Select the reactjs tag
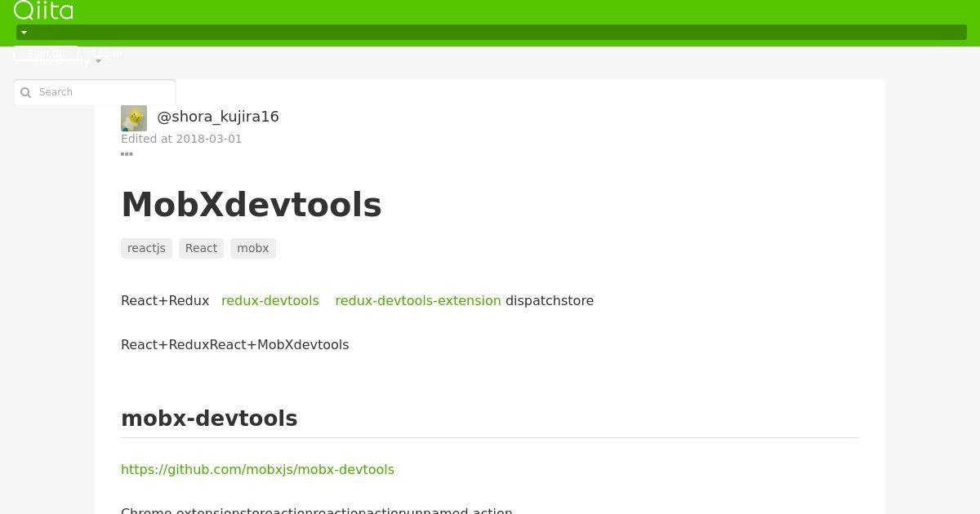 (x=146, y=248)
